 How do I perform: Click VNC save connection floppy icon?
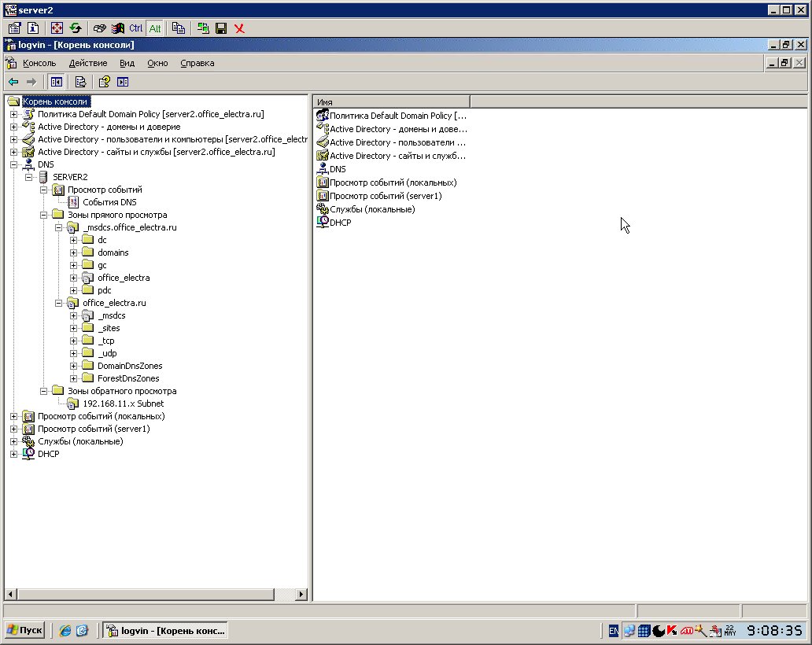[221, 28]
